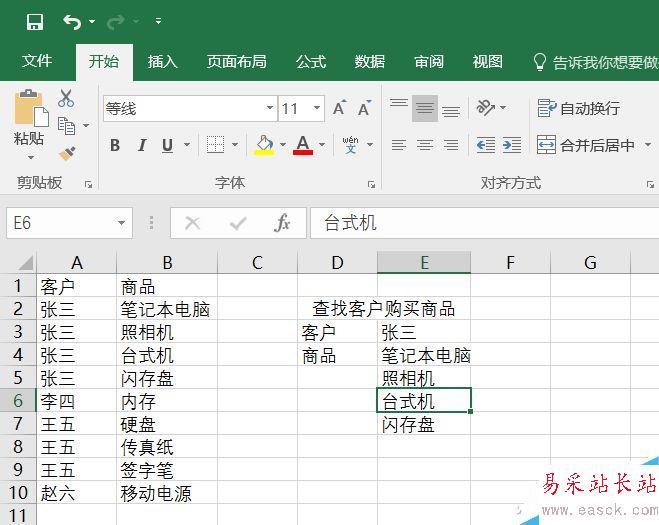This screenshot has width=659, height=525.
Task: Decrease font size with small A icon
Action: (364, 108)
